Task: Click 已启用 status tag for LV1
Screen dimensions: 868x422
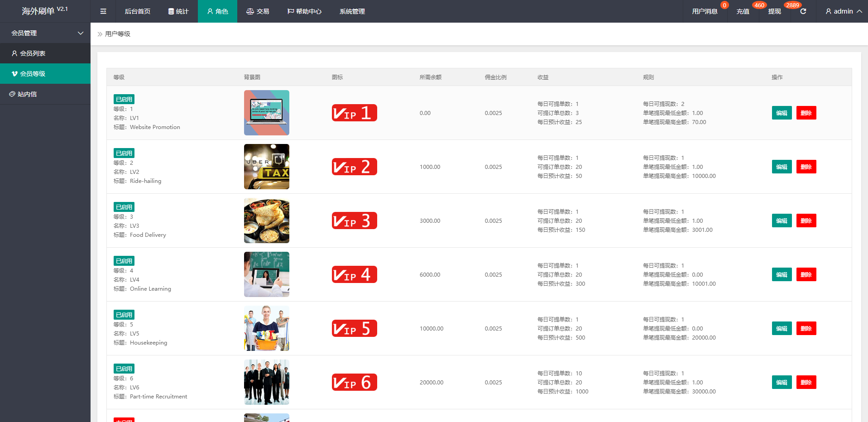Action: (x=124, y=100)
